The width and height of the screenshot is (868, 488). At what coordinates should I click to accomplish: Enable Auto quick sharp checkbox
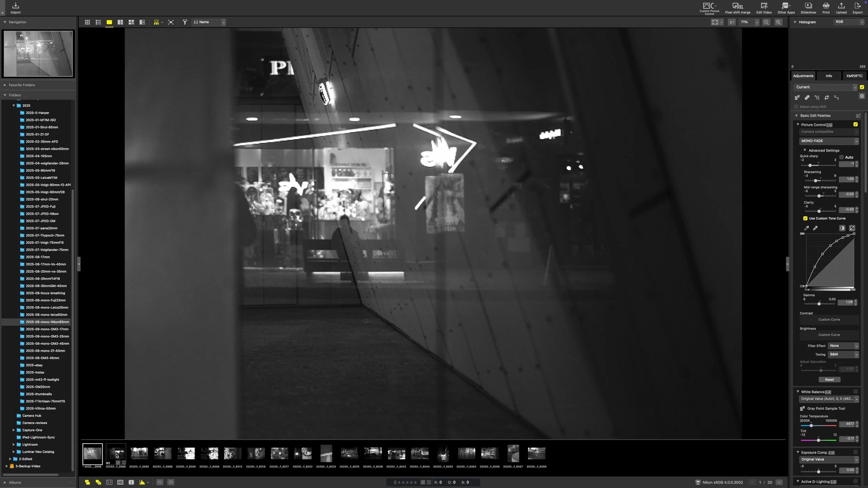[841, 157]
